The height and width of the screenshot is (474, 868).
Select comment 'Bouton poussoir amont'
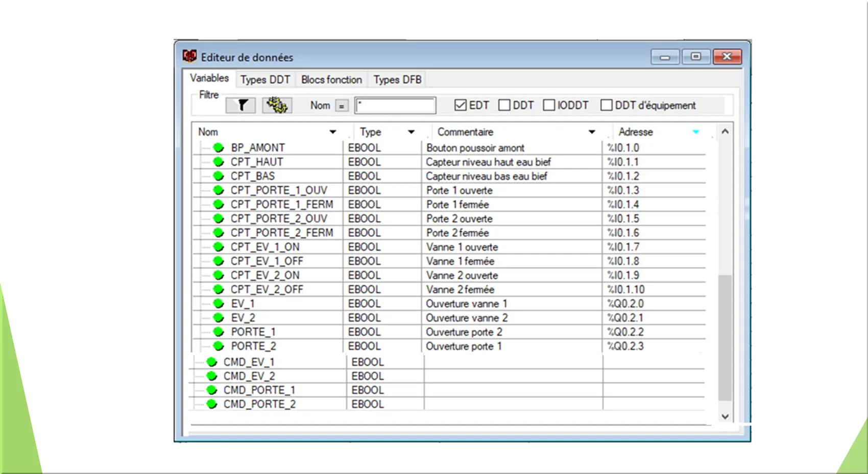tap(475, 148)
